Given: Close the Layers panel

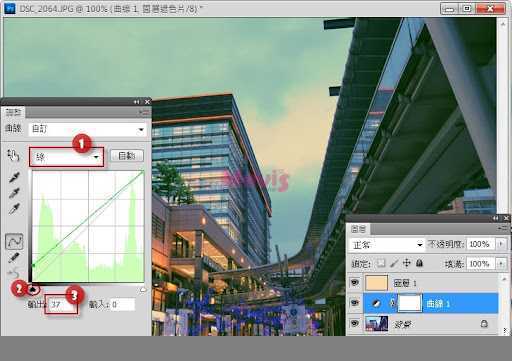Looking at the screenshot, I should (x=506, y=218).
